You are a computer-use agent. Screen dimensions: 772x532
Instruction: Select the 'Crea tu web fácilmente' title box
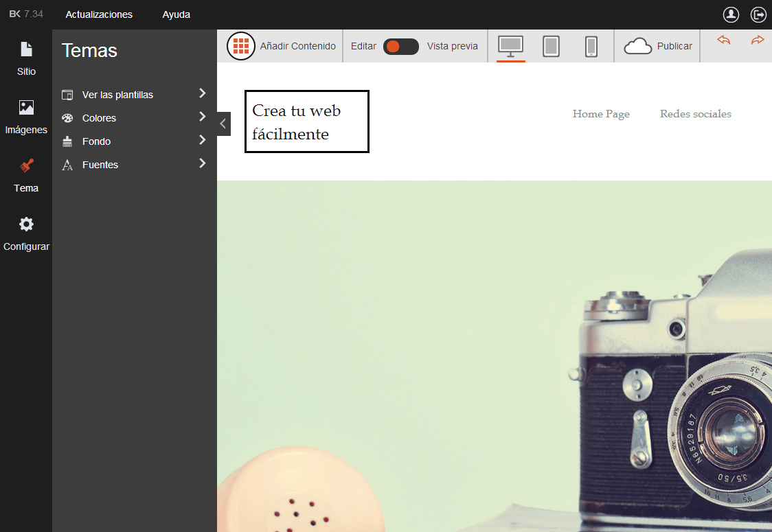[307, 122]
